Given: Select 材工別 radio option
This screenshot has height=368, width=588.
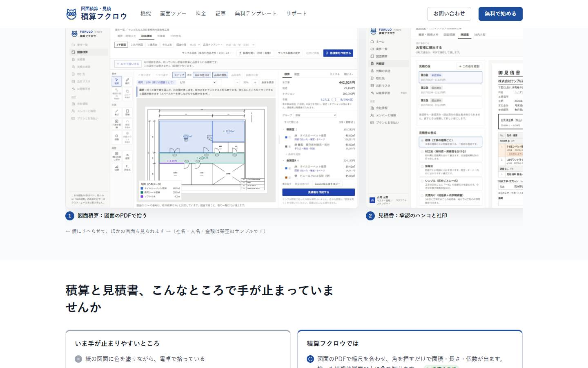Looking at the screenshot, I should point(422,152).
